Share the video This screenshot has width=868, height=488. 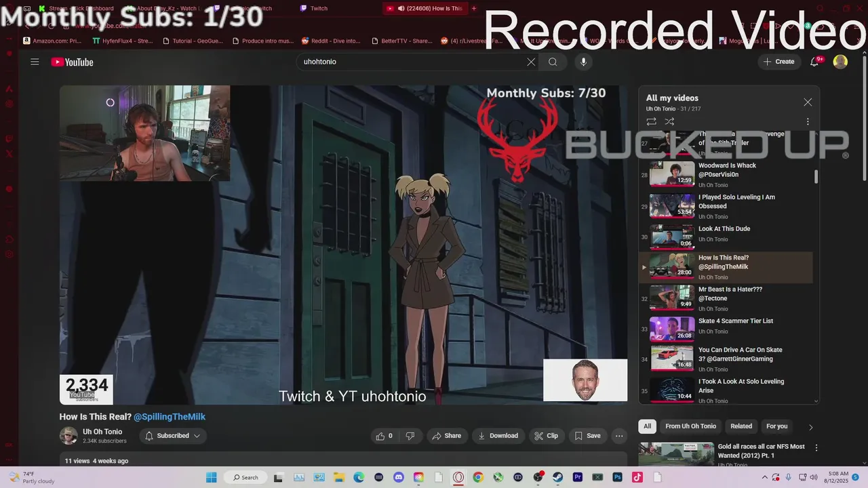point(446,436)
